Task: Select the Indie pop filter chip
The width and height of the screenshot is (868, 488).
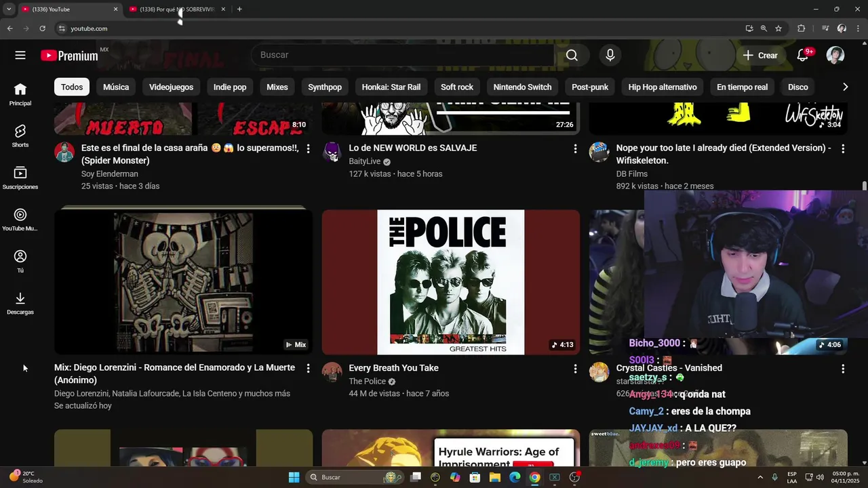Action: click(230, 87)
